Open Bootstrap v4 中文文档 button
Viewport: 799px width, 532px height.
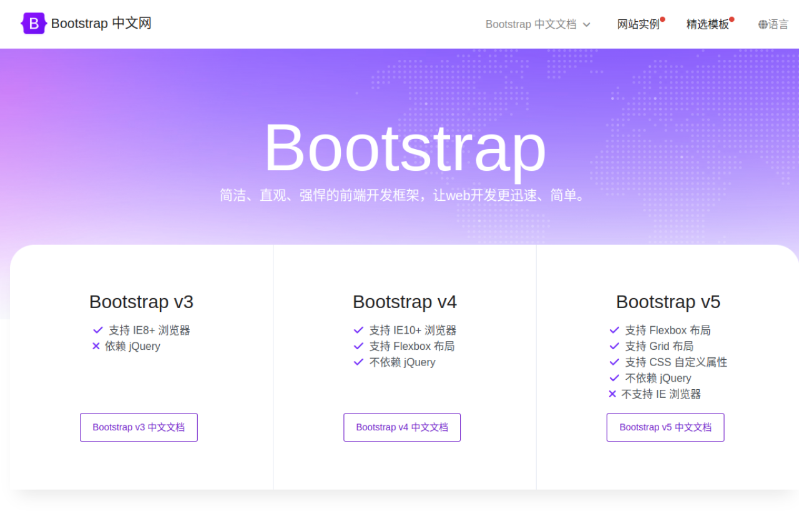[x=402, y=427]
